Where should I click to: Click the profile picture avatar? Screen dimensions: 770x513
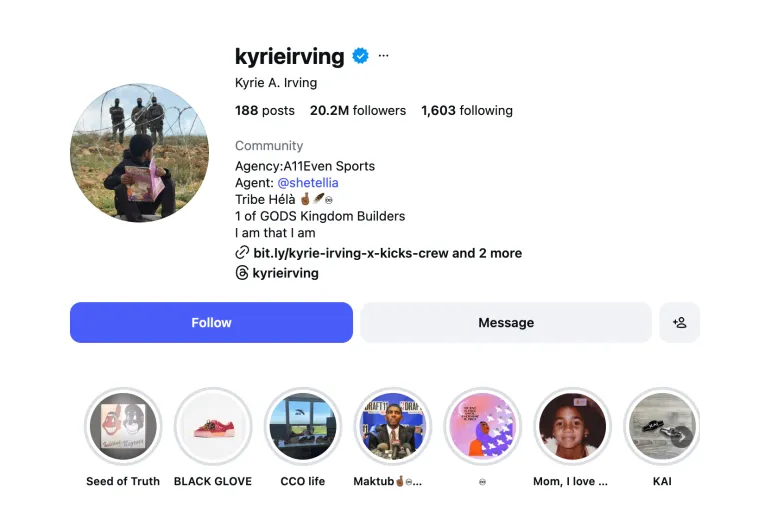tap(139, 153)
